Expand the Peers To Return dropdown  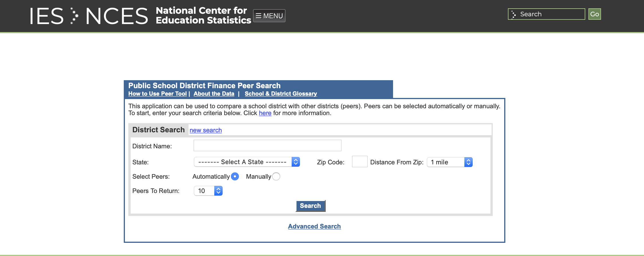click(208, 191)
